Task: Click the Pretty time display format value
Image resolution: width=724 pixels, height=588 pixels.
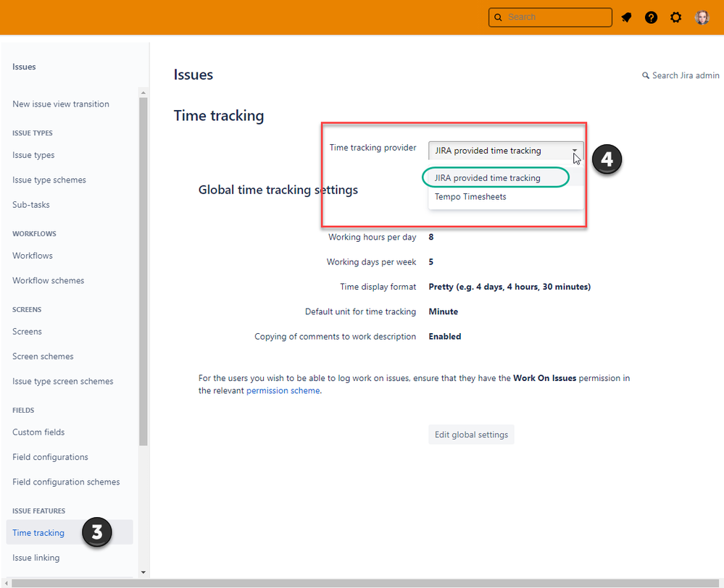Action: (x=509, y=287)
